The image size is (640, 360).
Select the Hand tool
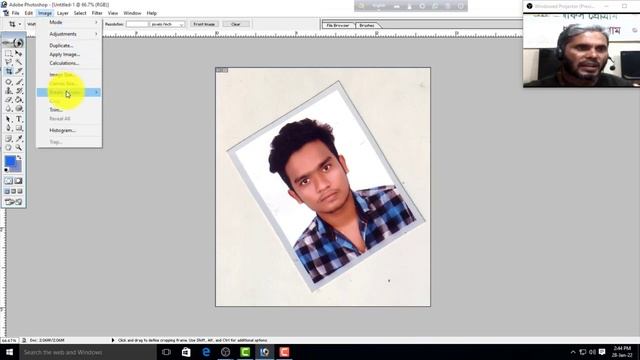coord(9,147)
